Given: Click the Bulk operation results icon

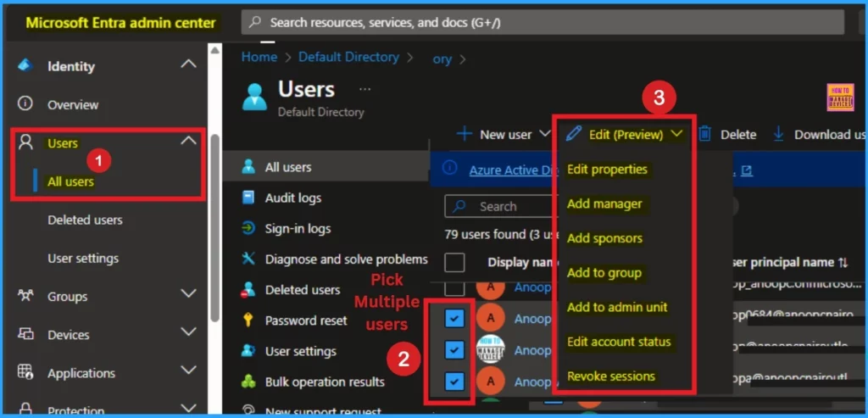Looking at the screenshot, I should point(248,382).
